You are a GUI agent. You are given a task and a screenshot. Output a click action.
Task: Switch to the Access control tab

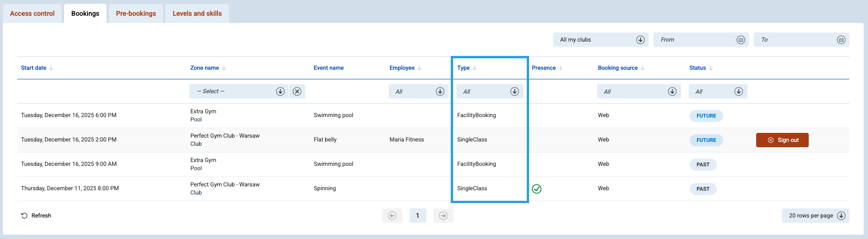[x=33, y=13]
